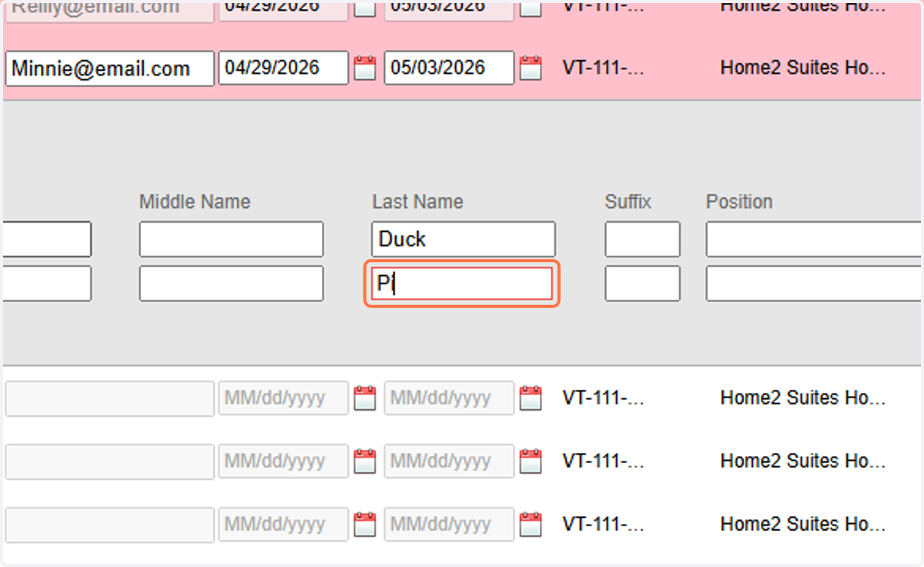Focus empty email field in middle blank row
The height and width of the screenshot is (567, 924).
coord(109,461)
